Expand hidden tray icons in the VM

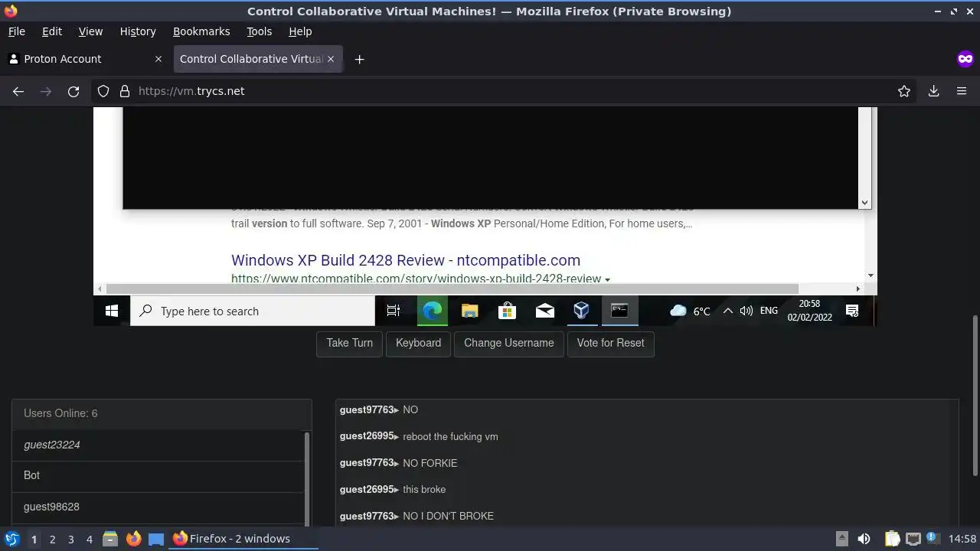click(727, 311)
